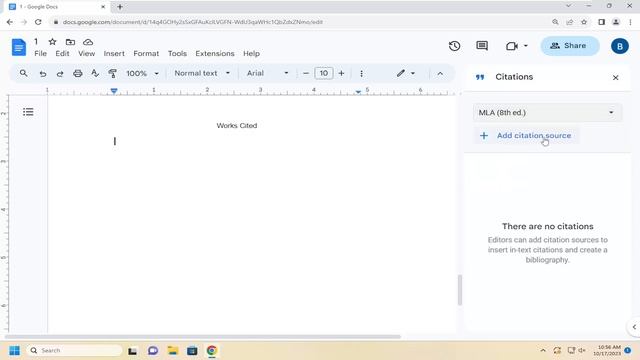Open the MLA (8th ed.) format dropdown
This screenshot has width=640, height=360.
[547, 113]
